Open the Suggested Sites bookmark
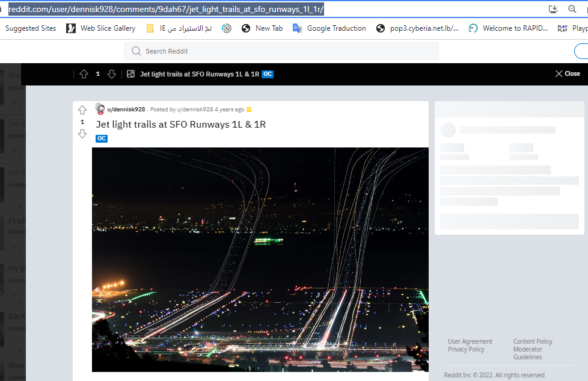 pos(30,28)
